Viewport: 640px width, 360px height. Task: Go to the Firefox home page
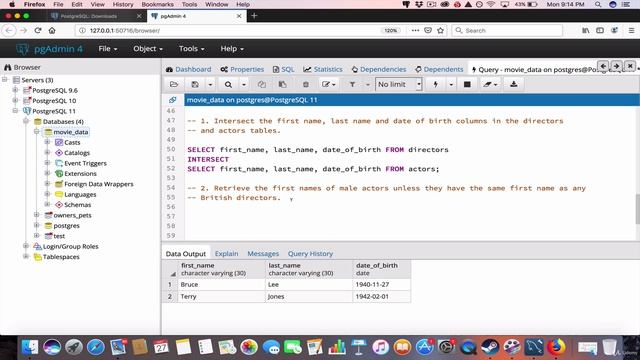52,30
